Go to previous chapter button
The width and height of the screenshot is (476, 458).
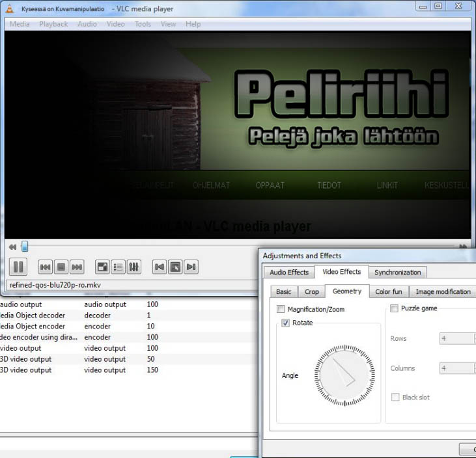coord(160,267)
